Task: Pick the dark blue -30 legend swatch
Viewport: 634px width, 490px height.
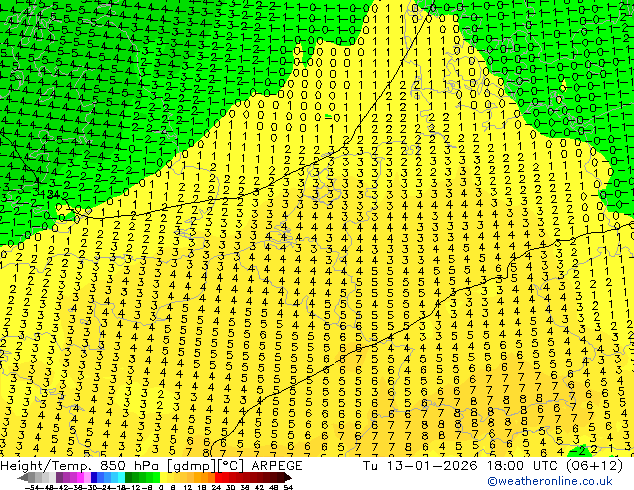Action: pyautogui.click(x=94, y=478)
